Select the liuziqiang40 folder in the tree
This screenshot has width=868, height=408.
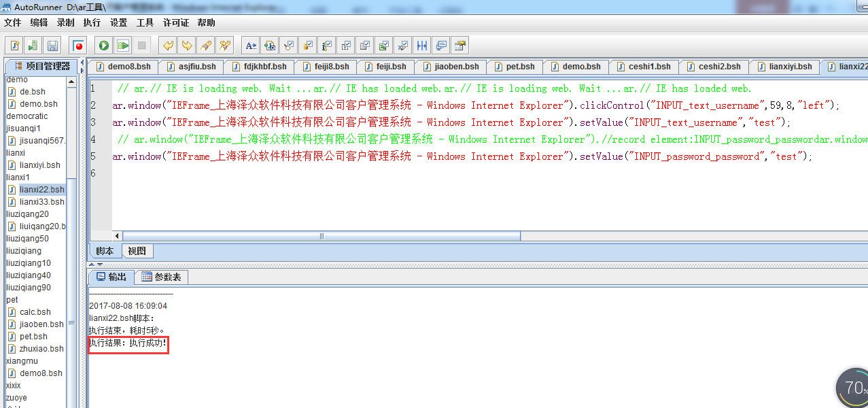pyautogui.click(x=28, y=275)
